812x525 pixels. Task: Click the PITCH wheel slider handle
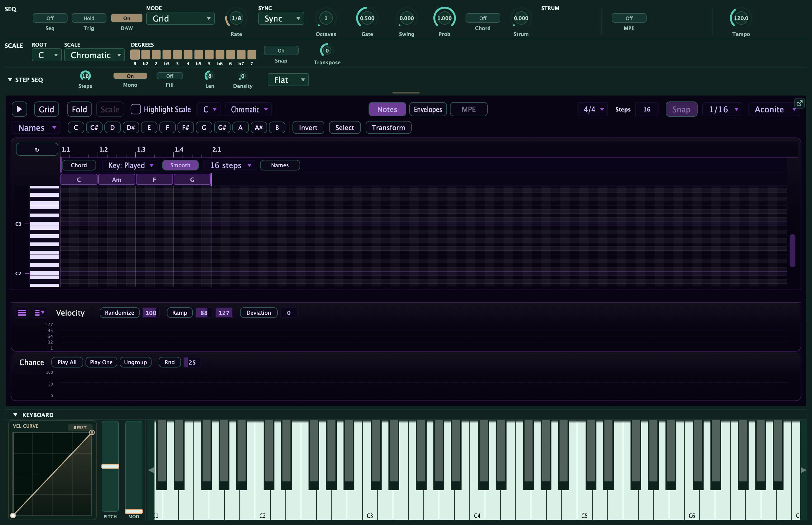coord(110,466)
